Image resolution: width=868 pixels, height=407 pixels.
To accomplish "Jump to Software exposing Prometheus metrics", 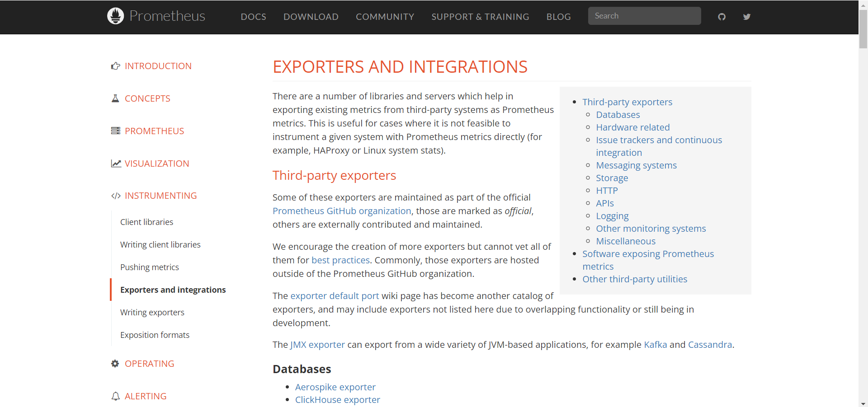I will point(648,260).
